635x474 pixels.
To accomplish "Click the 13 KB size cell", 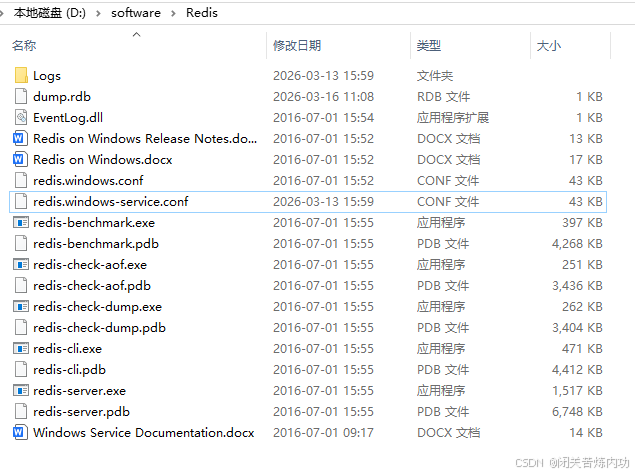I will tap(586, 139).
